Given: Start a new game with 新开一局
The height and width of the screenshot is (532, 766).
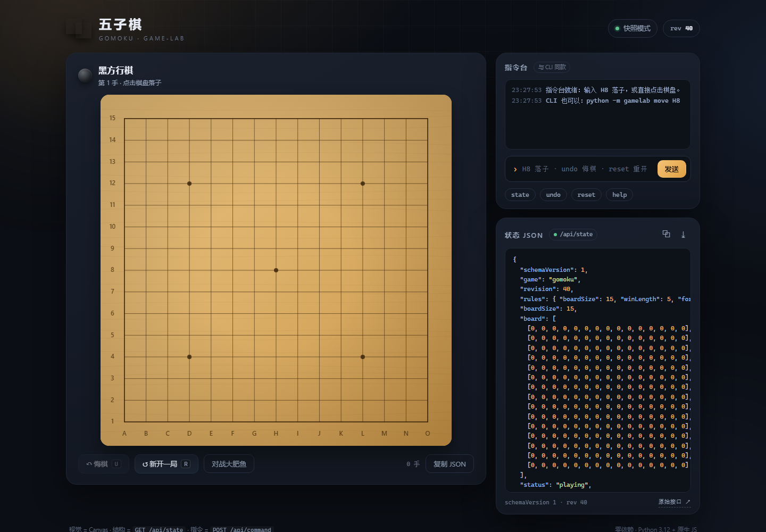Looking at the screenshot, I should pyautogui.click(x=166, y=464).
